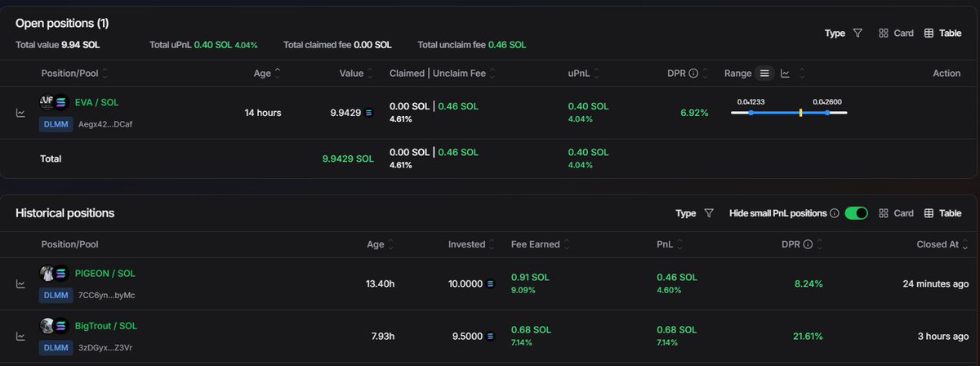The height and width of the screenshot is (366, 980).
Task: Click DPR info icon in Historical positions
Action: 807,244
